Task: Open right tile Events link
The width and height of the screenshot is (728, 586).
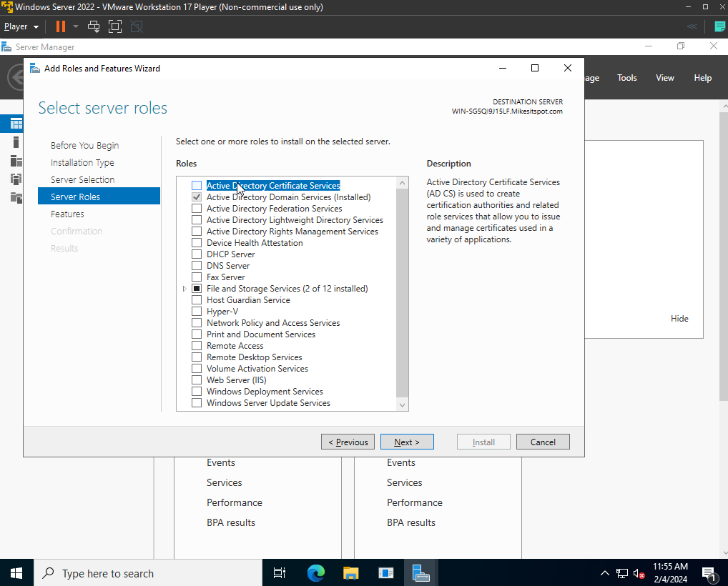Action: click(401, 462)
